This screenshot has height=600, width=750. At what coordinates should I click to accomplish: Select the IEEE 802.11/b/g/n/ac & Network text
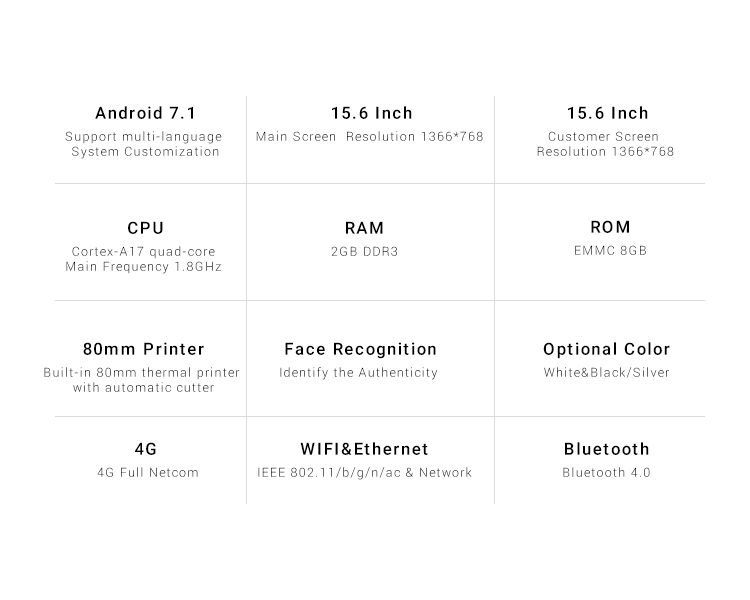364,472
